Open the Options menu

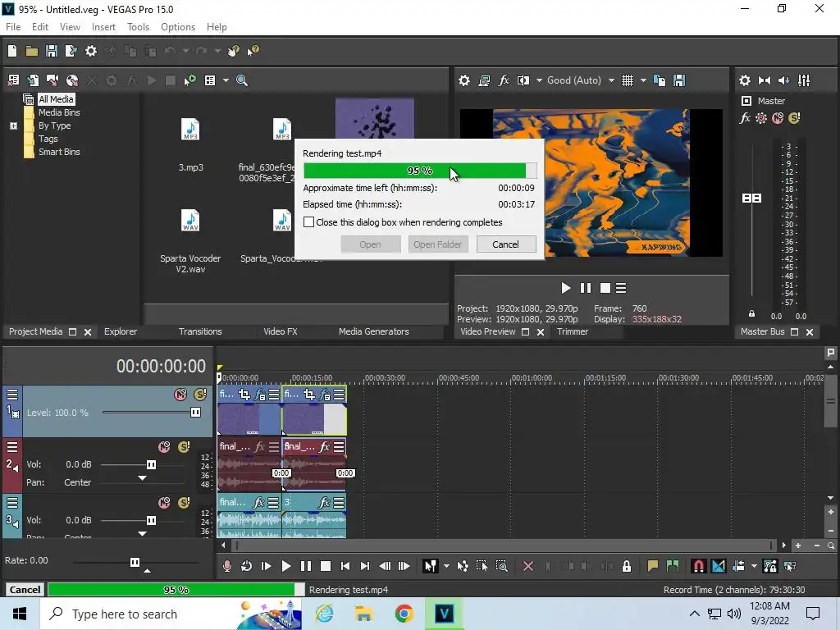[x=178, y=27]
